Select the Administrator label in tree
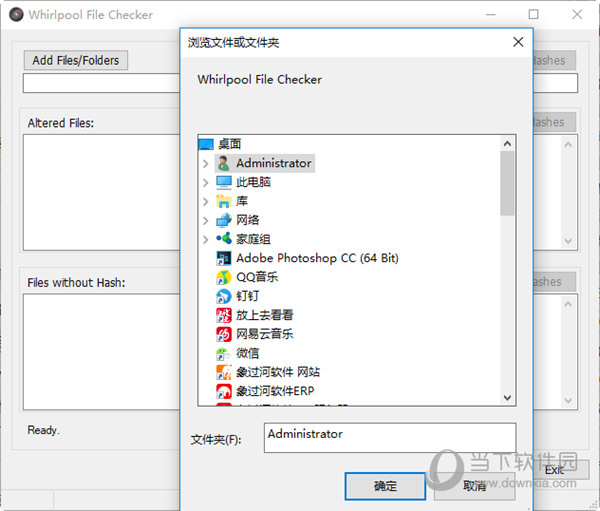The image size is (600, 511). point(274,163)
